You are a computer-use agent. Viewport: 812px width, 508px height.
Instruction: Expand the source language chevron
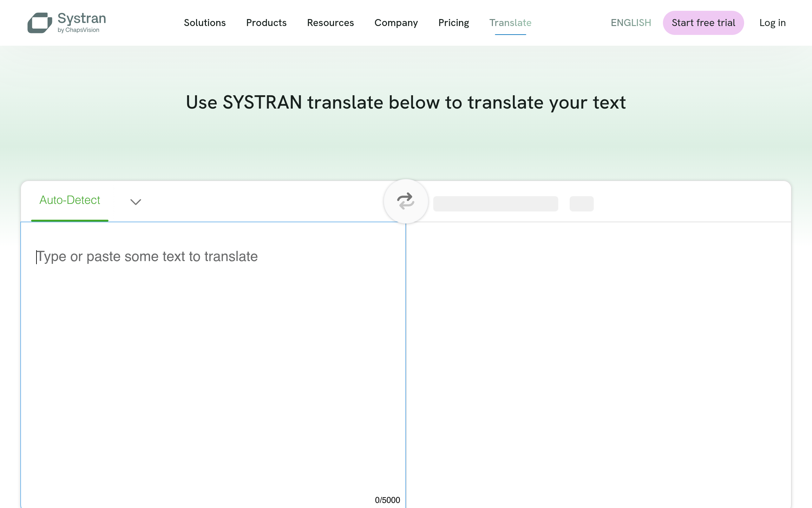(135, 202)
